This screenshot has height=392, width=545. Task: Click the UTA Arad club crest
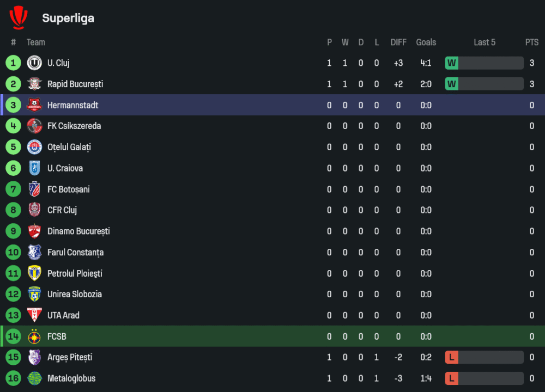[34, 315]
